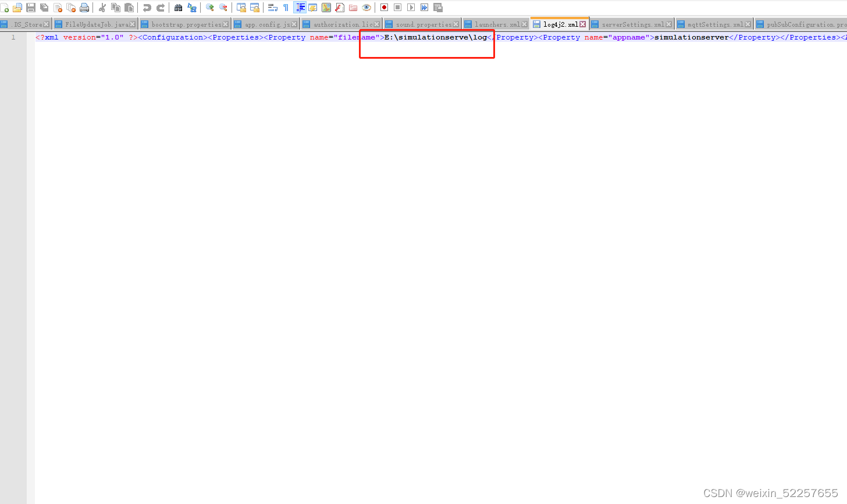The height and width of the screenshot is (504, 847).
Task: Close the .DS_Store tab
Action: [46, 24]
